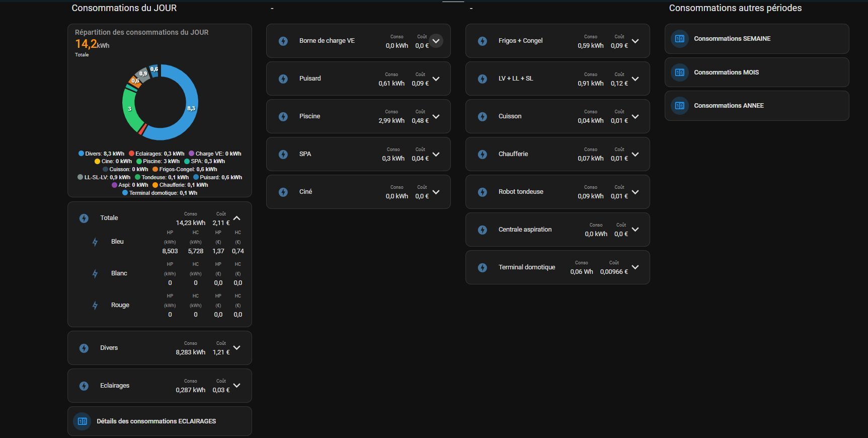This screenshot has width=868, height=438.
Task: Toggle the Piscine series in chart legend
Action: [158, 162]
